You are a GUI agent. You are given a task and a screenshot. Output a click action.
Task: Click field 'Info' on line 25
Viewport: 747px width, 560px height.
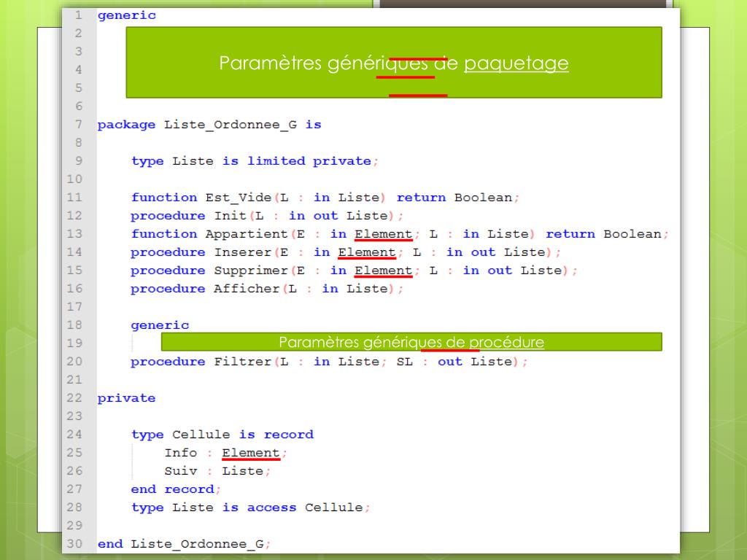tap(181, 452)
